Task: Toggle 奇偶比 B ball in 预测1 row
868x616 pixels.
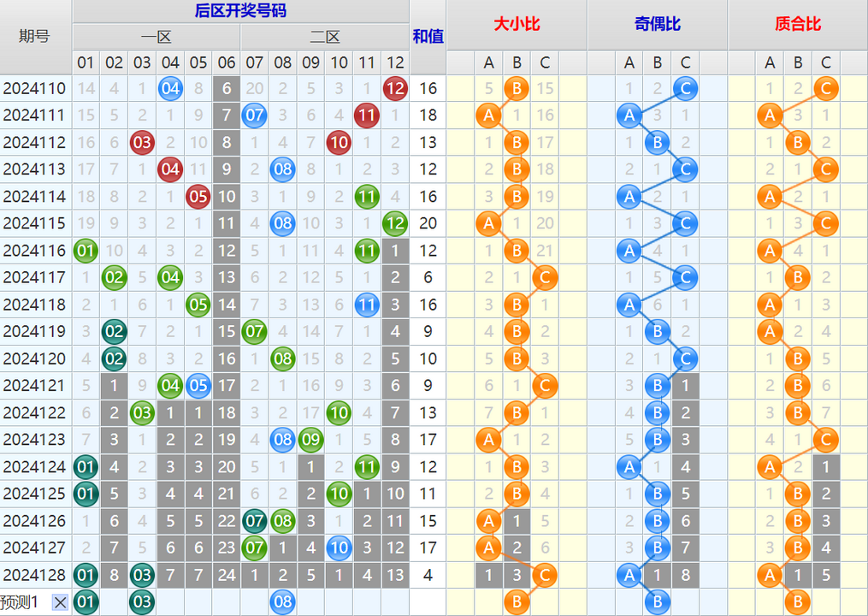Action: point(657,602)
